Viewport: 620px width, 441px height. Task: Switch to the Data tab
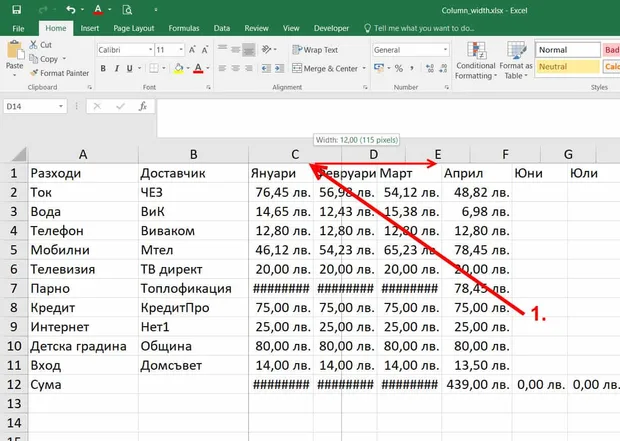[x=222, y=28]
